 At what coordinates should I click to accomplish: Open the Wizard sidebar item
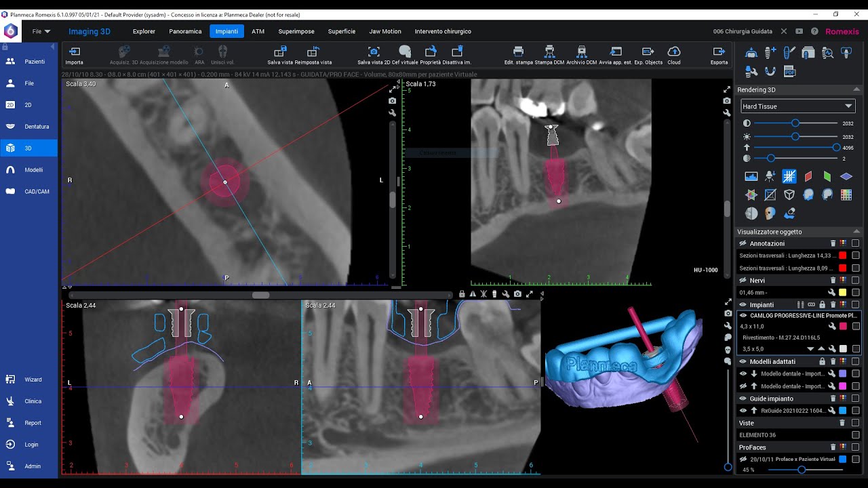click(x=28, y=380)
